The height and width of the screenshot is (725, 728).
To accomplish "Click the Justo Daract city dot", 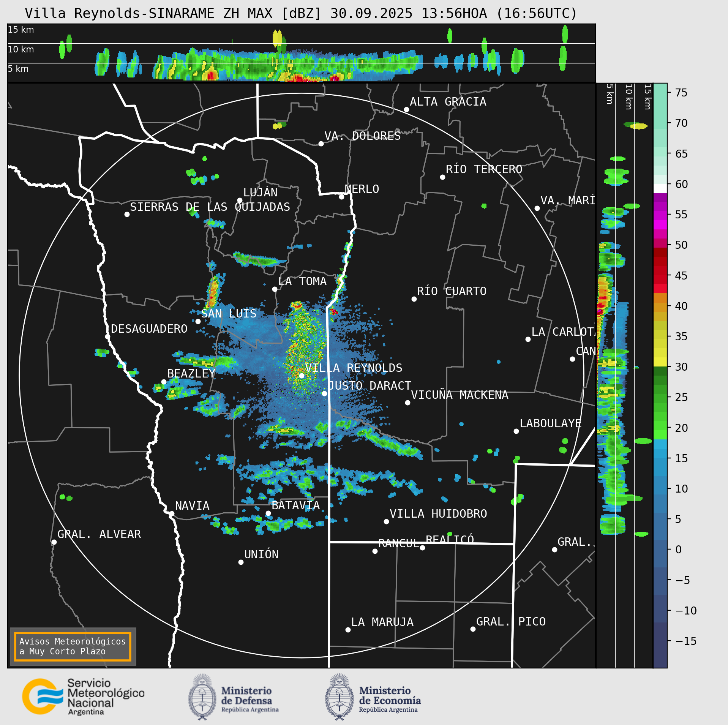I will coord(324,393).
